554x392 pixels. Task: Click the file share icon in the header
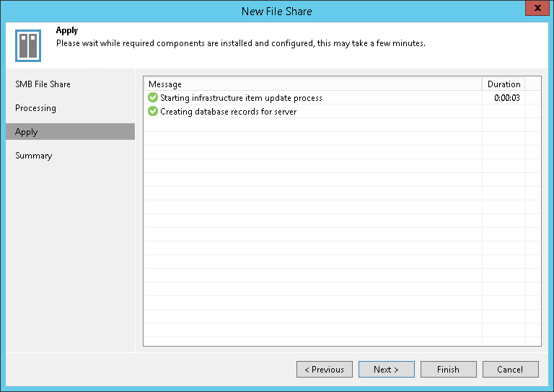[28, 46]
